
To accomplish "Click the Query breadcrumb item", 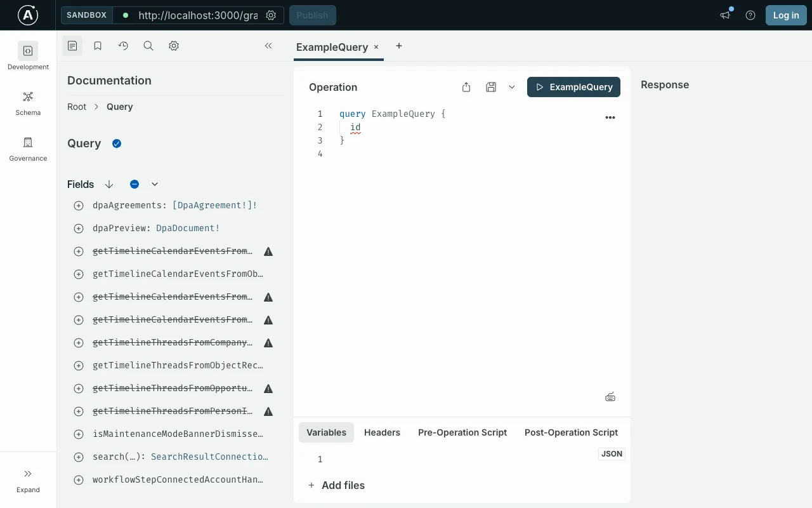I will tap(120, 107).
